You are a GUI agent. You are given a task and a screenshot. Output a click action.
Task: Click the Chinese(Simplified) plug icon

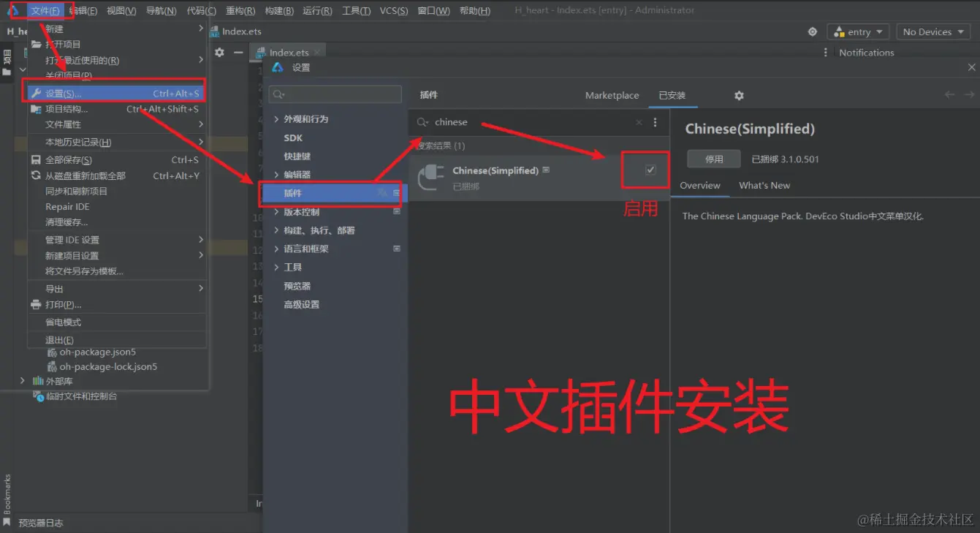431,178
